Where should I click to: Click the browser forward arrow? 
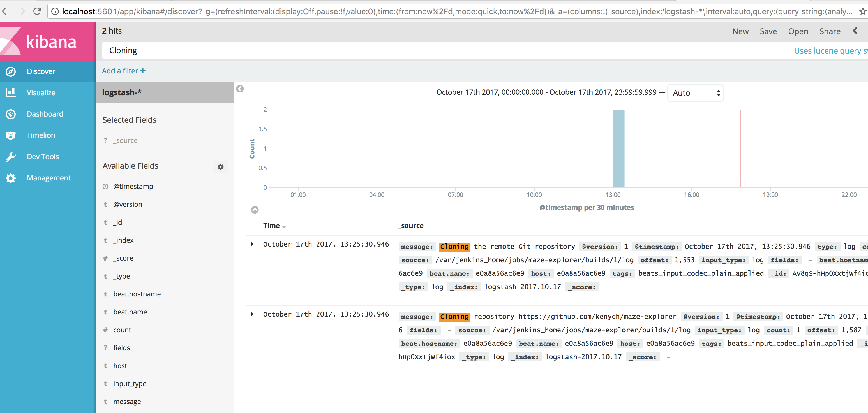pyautogui.click(x=21, y=11)
